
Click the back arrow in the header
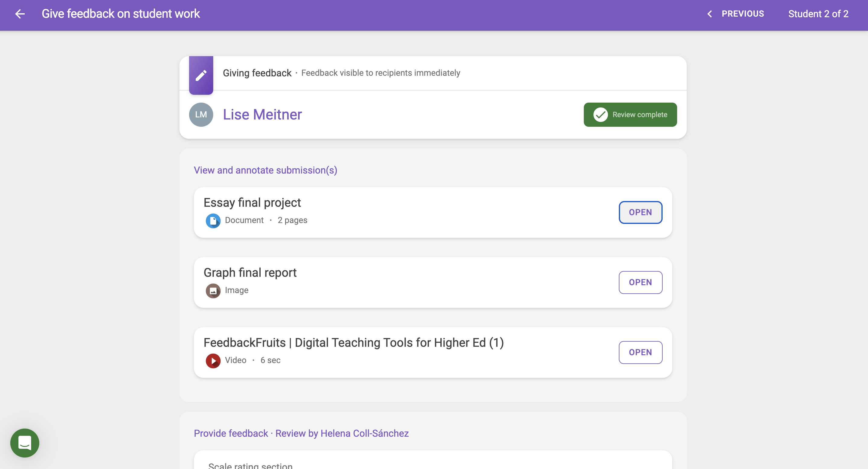(x=20, y=14)
